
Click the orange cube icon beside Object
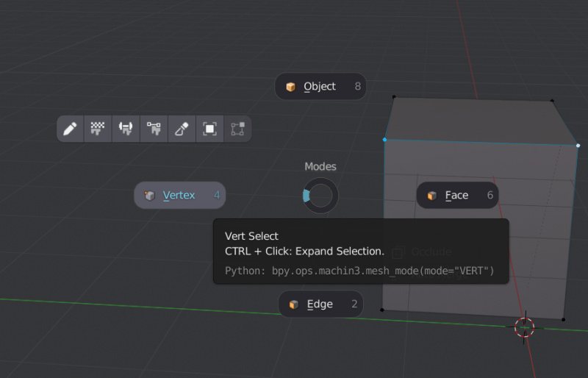coord(291,87)
